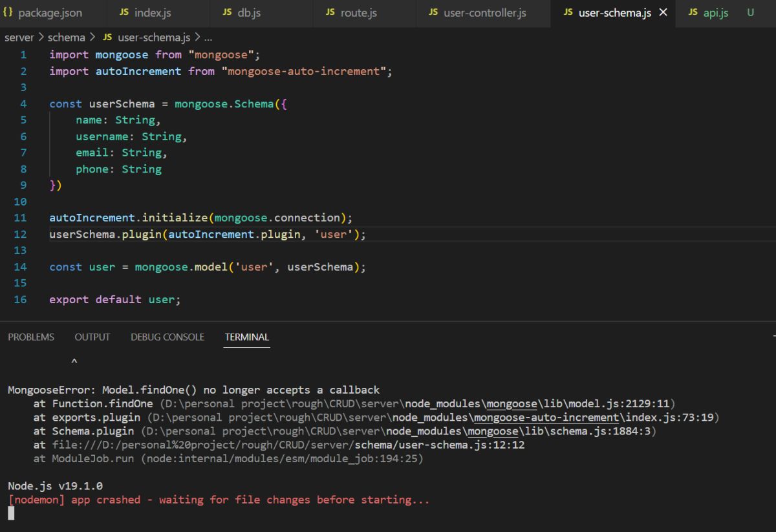
Task: Click the JS icon on user-controller.js tab
Action: click(x=433, y=13)
